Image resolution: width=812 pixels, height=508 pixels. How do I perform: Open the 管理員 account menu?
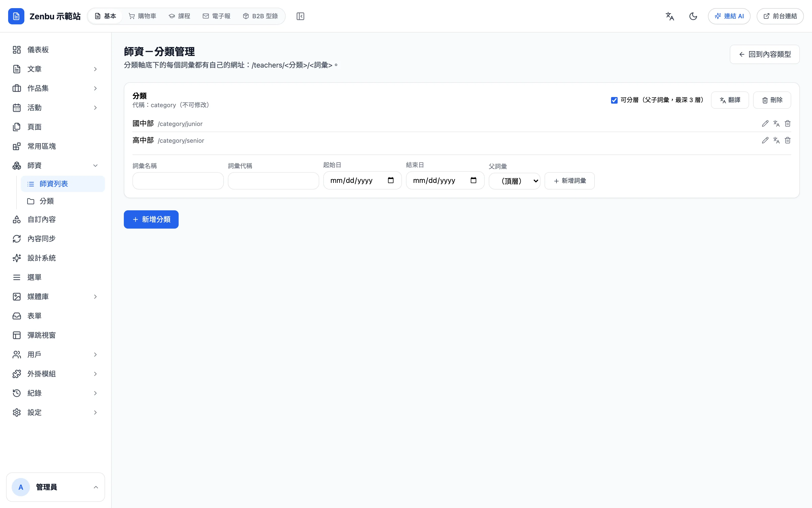tap(56, 487)
